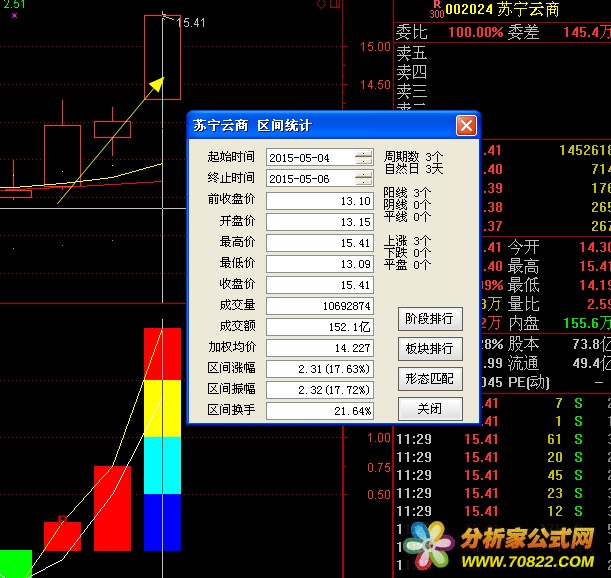Click the 区间涨幅 value 2.31(17.63%)

320,369
